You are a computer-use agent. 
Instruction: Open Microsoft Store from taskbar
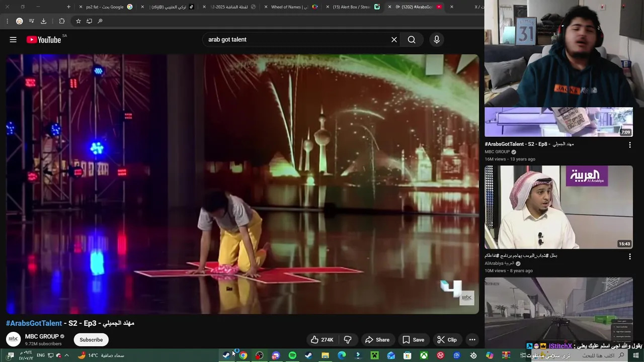pos(408,355)
